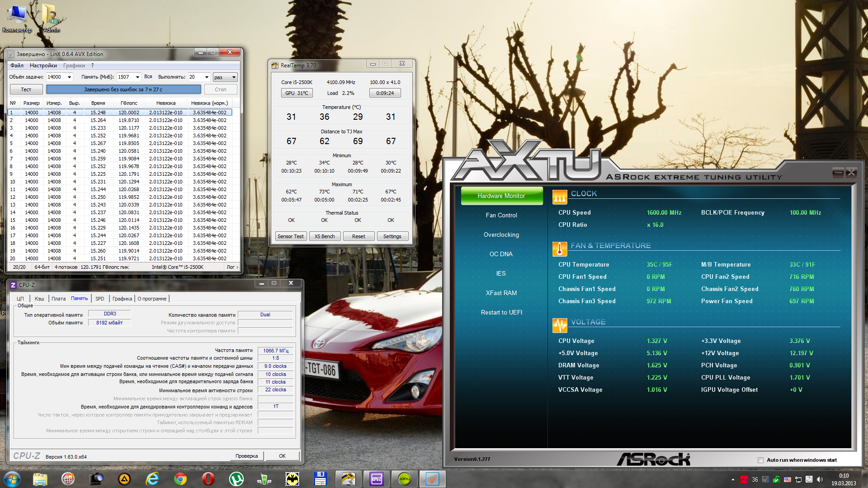868x488 pixels.
Task: Open uTorrent from the taskbar
Action: [x=236, y=479]
